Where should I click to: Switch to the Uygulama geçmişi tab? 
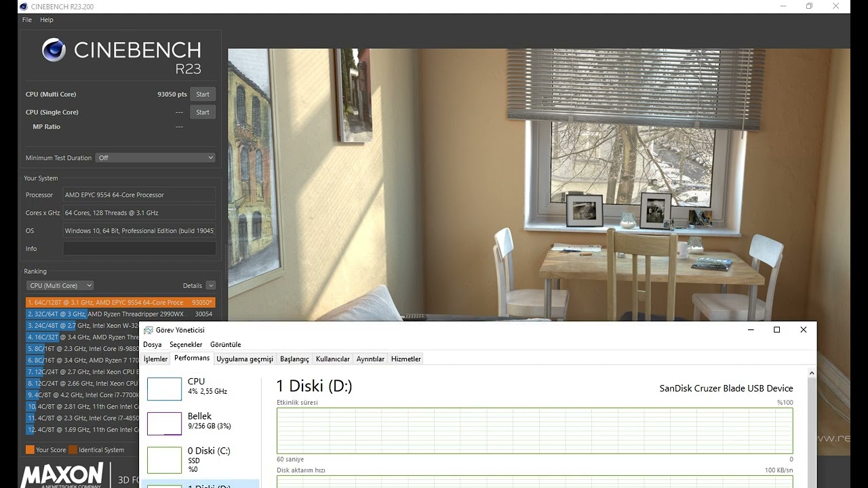[x=245, y=359]
